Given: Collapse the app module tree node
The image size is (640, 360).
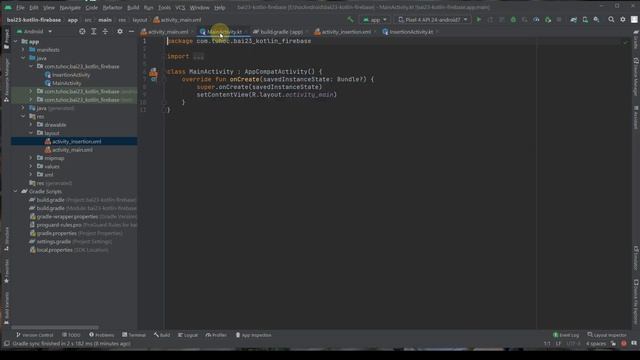Looking at the screenshot, I should (16, 42).
